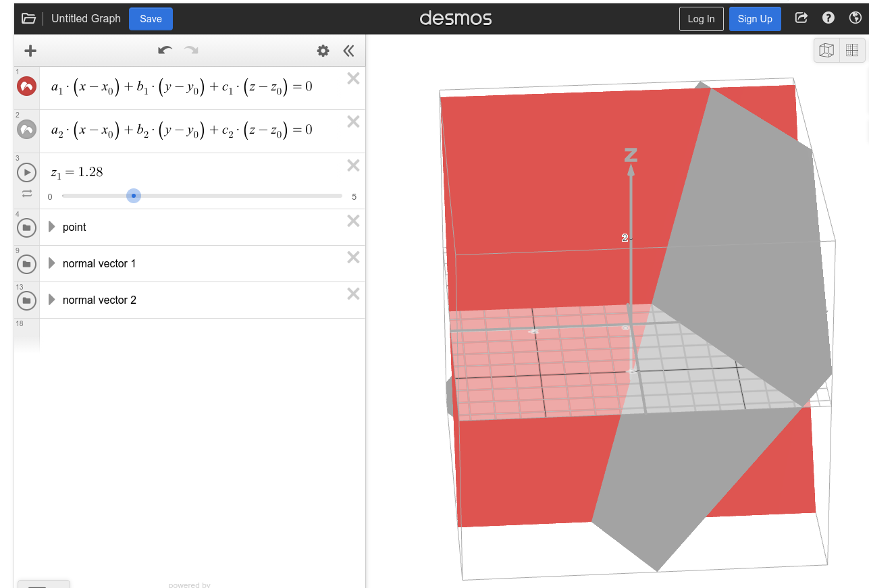
Task: Undo the last action
Action: click(x=165, y=51)
